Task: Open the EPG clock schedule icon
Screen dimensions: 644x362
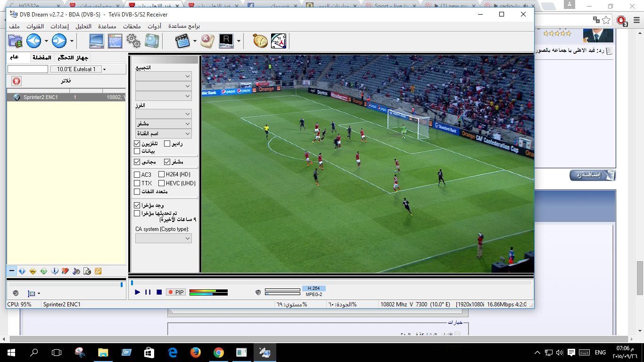Action: [x=279, y=41]
